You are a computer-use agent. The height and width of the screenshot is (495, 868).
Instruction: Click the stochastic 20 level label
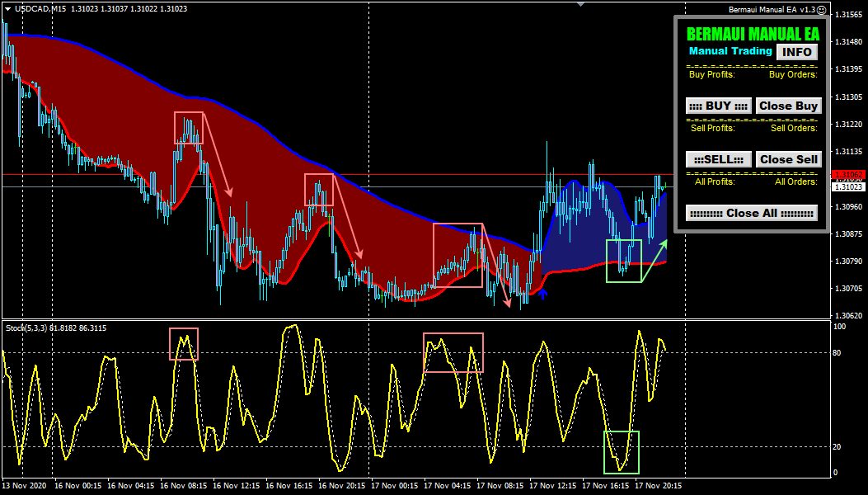tap(838, 447)
